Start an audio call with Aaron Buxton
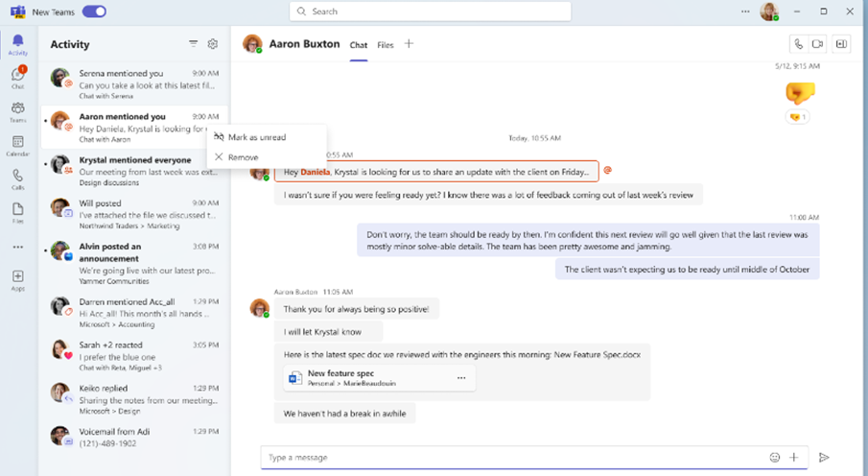This screenshot has width=868, height=476. [798, 44]
